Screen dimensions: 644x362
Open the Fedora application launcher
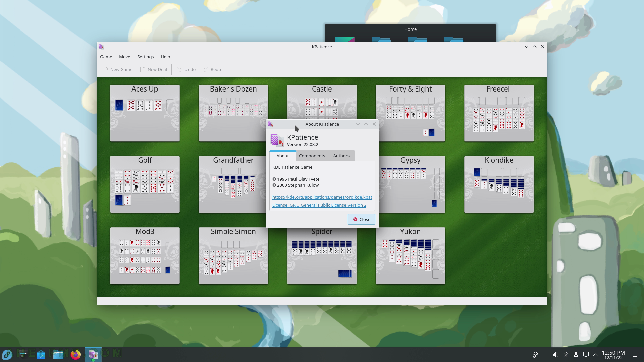point(7,354)
